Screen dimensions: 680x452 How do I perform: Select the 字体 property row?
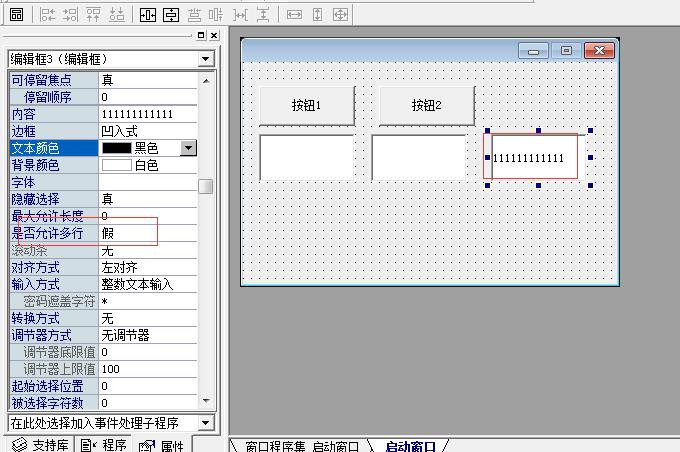pos(103,182)
